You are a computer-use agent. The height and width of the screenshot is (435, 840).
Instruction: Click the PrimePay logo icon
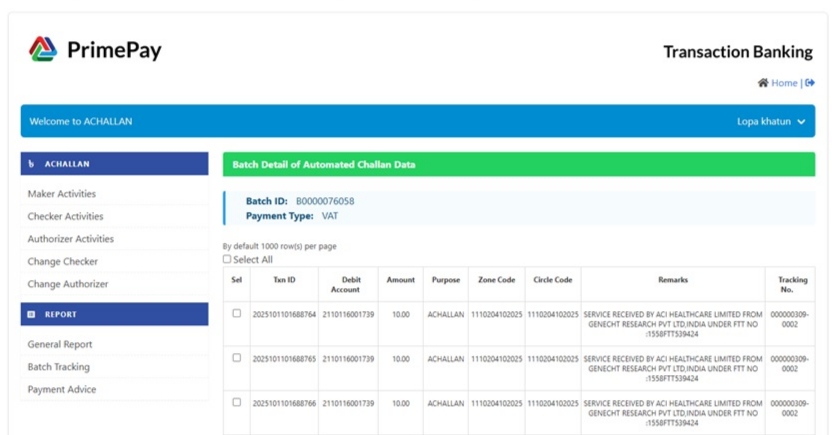click(x=43, y=49)
